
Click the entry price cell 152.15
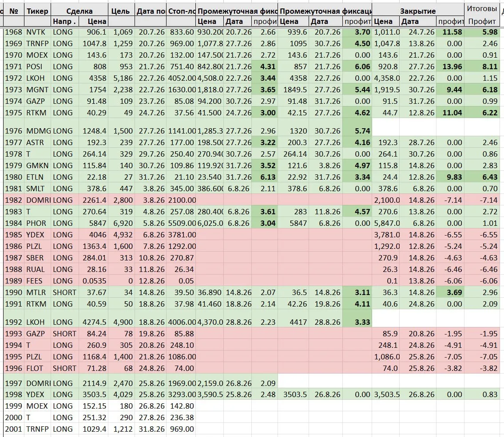[x=94, y=406]
